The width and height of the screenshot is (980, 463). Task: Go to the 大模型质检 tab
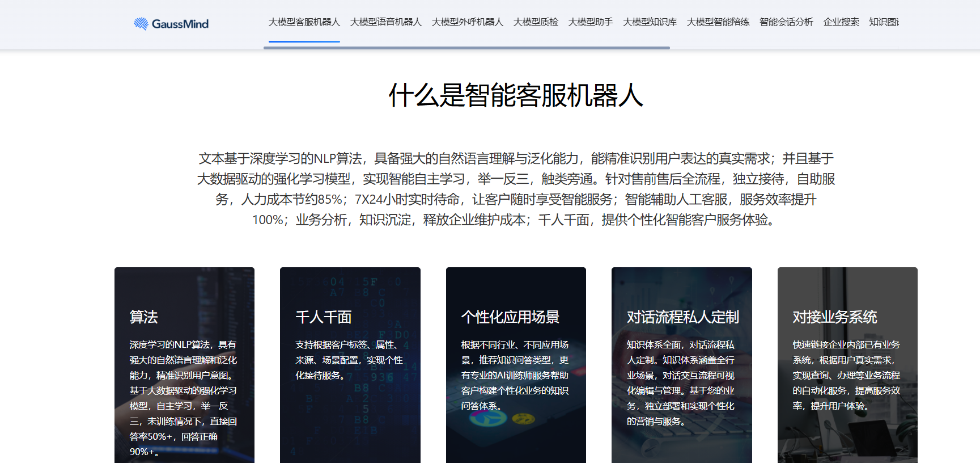tap(536, 22)
